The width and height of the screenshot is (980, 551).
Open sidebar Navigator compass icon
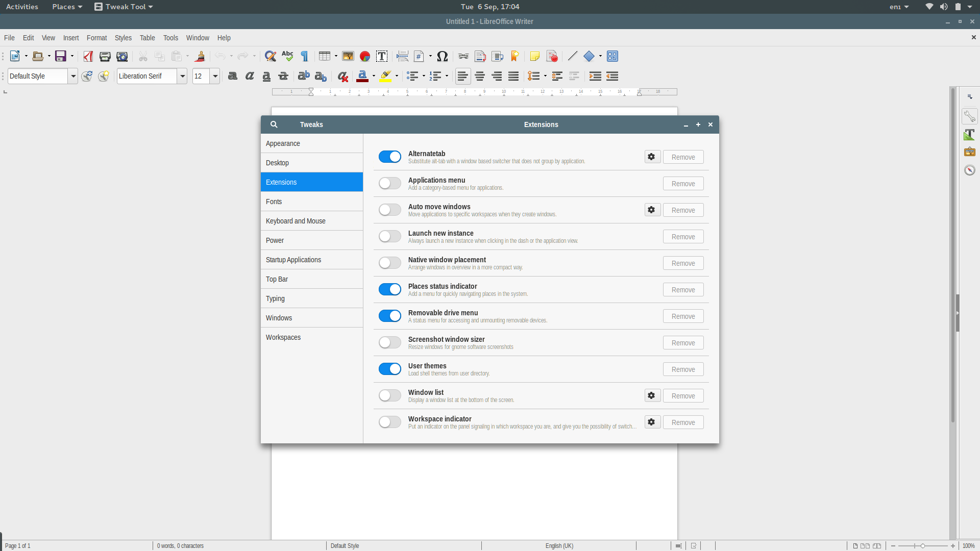[970, 170]
